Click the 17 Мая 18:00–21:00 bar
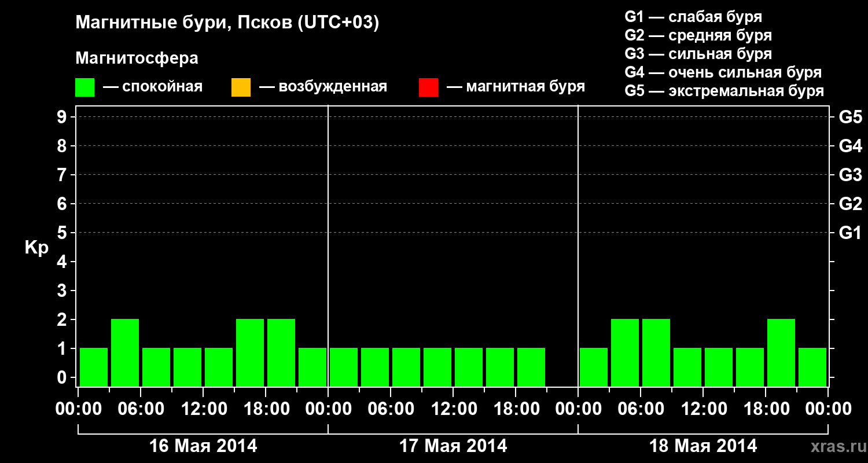Screen dimensions: 868x463 click(x=531, y=367)
